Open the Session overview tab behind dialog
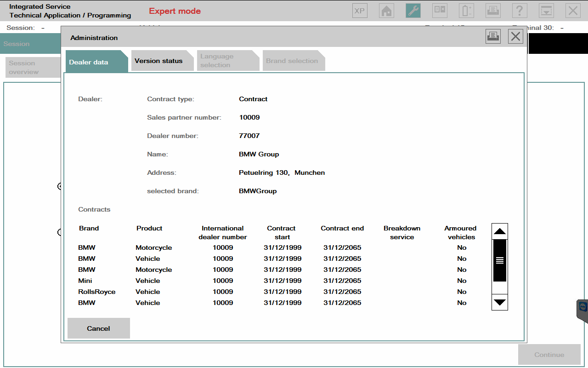588x368 pixels. click(x=33, y=68)
